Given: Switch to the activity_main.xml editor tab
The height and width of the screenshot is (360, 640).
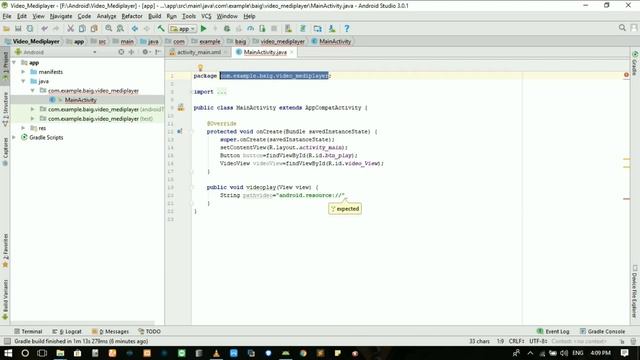Looking at the screenshot, I should pos(199,52).
